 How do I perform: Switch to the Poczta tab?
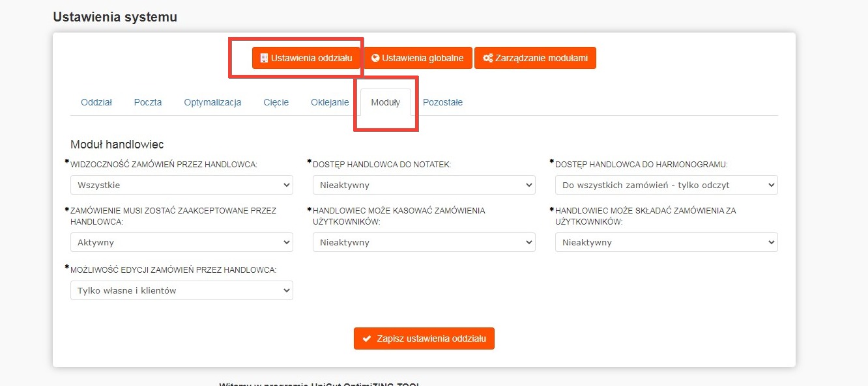click(x=148, y=102)
